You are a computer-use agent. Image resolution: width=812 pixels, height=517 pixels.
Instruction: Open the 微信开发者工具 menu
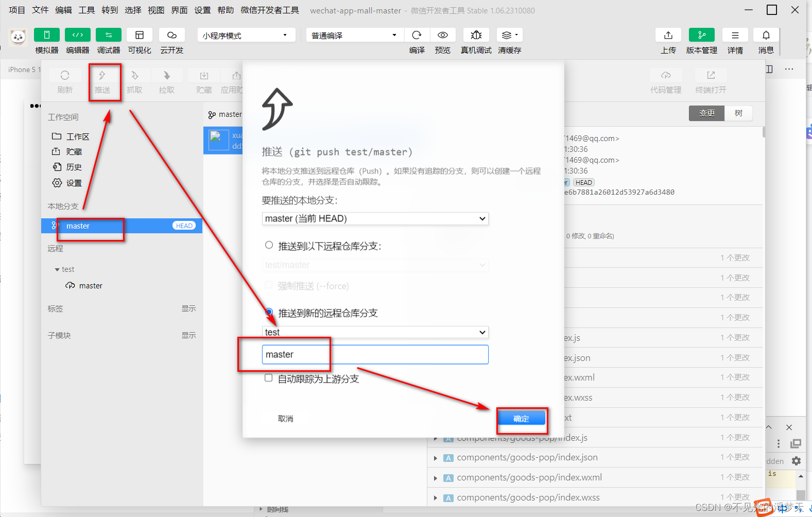click(270, 10)
